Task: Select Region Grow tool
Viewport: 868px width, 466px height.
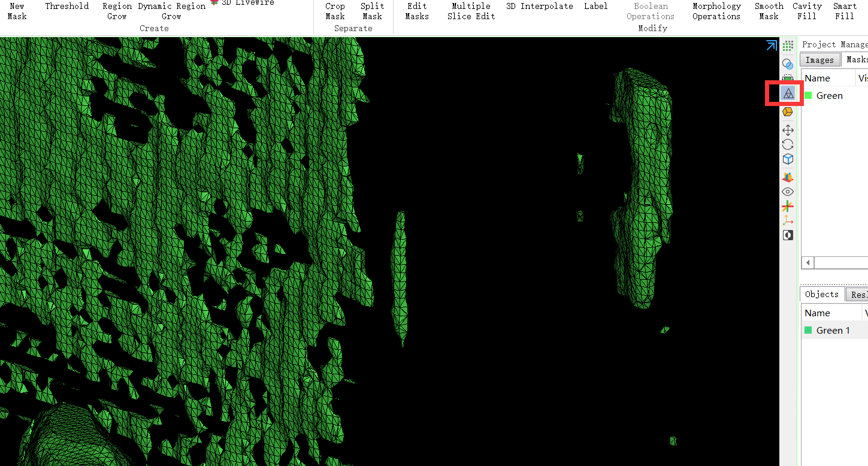Action: coord(117,11)
